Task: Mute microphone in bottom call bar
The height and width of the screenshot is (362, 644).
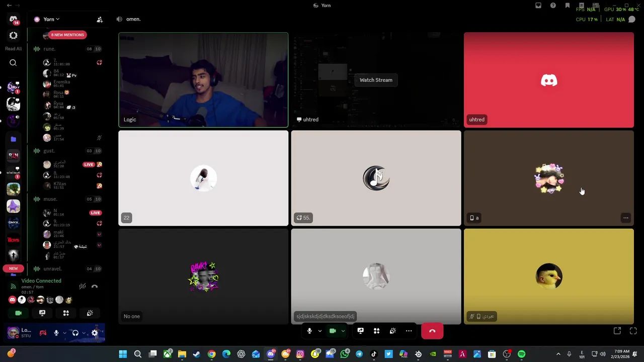Action: tap(309, 331)
